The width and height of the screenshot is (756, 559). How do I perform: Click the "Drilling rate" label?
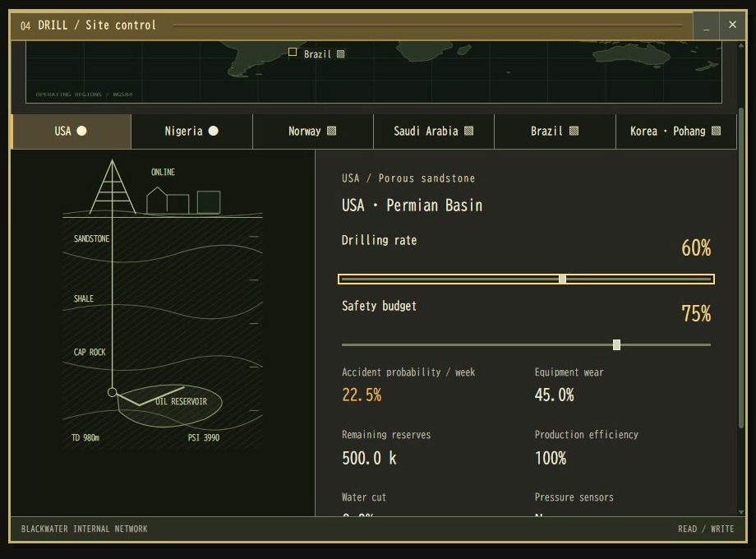click(379, 240)
